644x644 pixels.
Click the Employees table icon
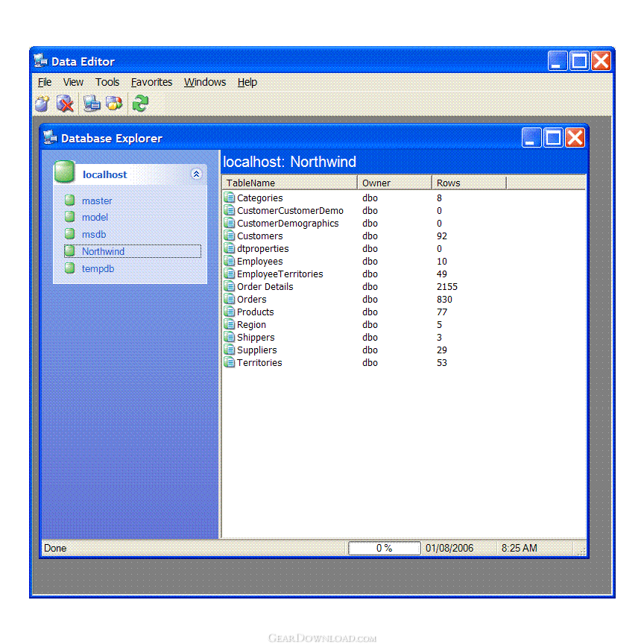(x=229, y=261)
